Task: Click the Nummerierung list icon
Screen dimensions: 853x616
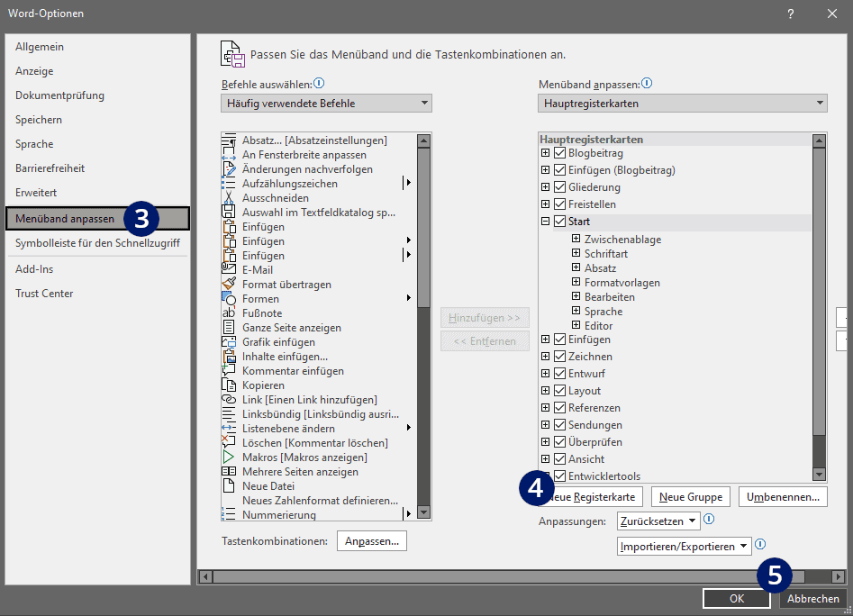Action: (229, 514)
